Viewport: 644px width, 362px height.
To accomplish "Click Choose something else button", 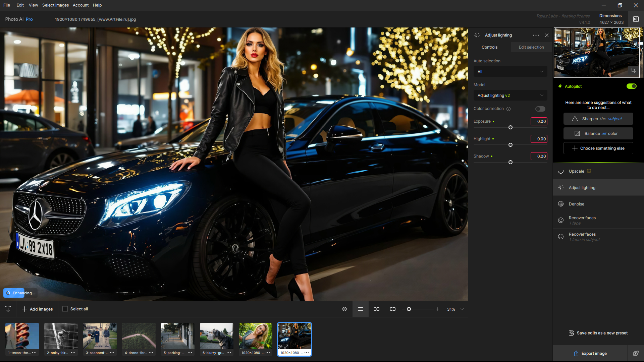I will (598, 148).
